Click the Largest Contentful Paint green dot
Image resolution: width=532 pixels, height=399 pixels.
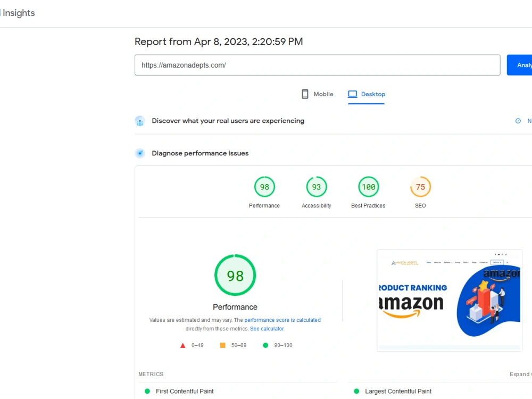356,391
